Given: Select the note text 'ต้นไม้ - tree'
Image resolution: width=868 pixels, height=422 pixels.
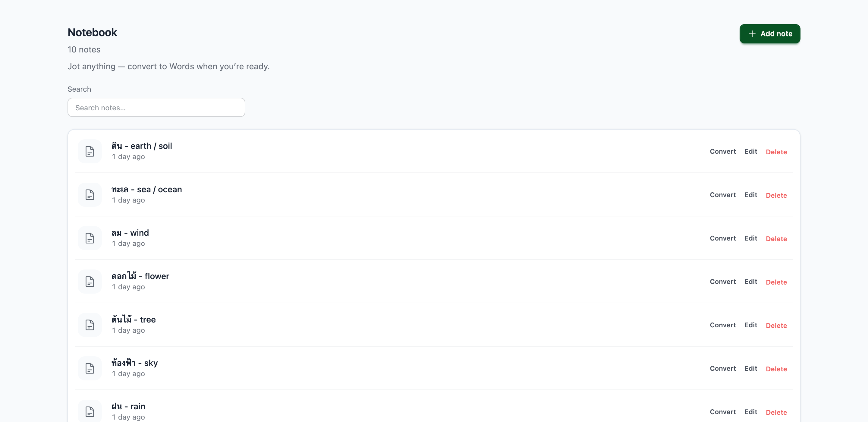Looking at the screenshot, I should point(134,319).
